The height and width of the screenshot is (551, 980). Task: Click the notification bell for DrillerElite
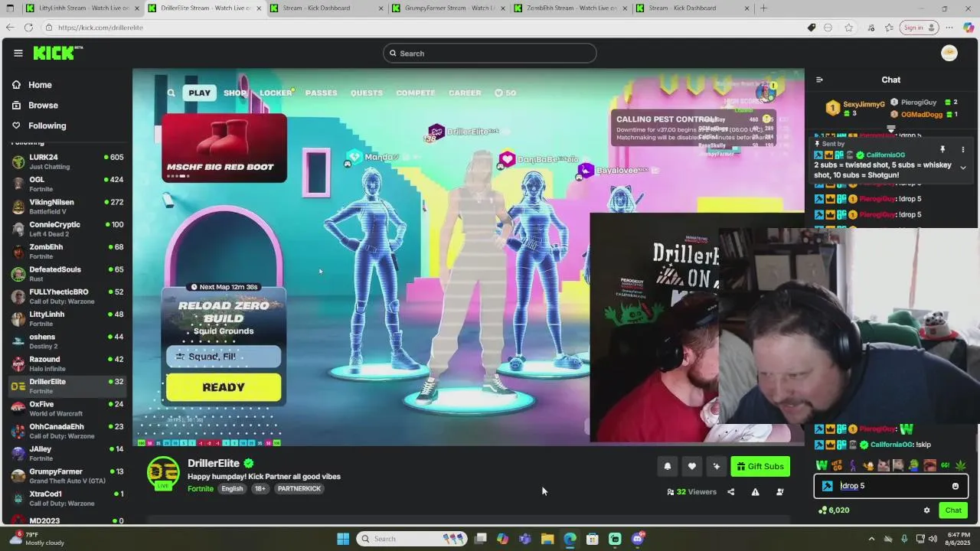pyautogui.click(x=668, y=466)
